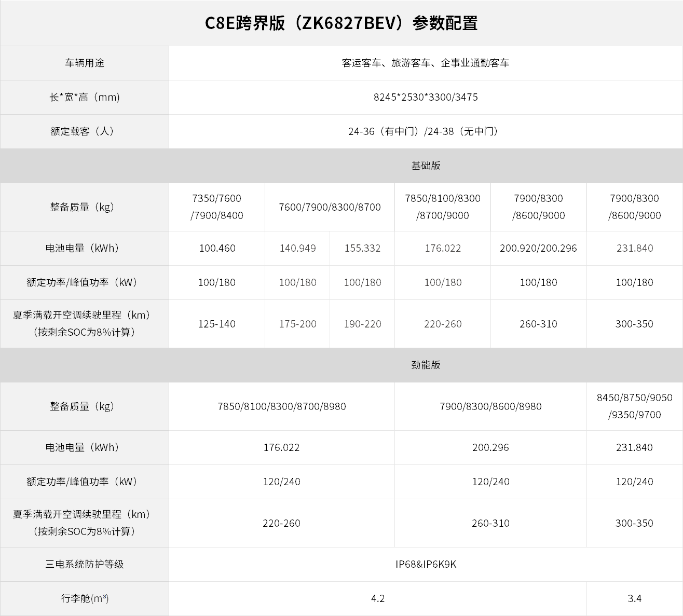This screenshot has height=616, width=683.
Task: Select the 4.2 luggage compartment value
Action: pos(378,598)
